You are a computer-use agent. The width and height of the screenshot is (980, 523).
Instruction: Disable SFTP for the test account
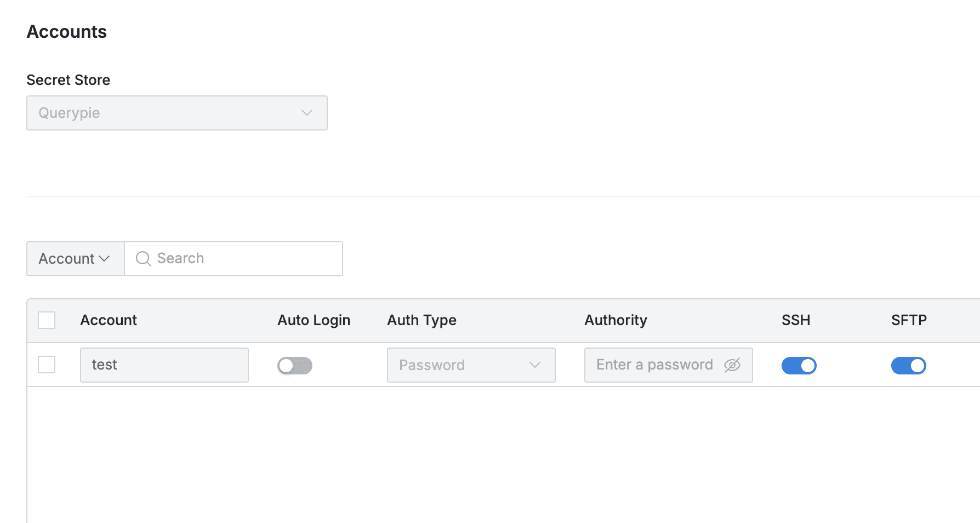pyautogui.click(x=909, y=366)
